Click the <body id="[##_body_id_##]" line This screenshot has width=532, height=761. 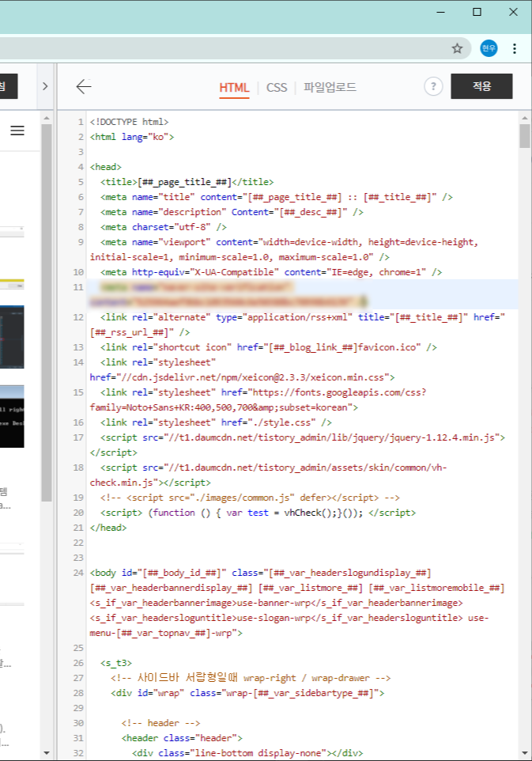click(x=260, y=574)
